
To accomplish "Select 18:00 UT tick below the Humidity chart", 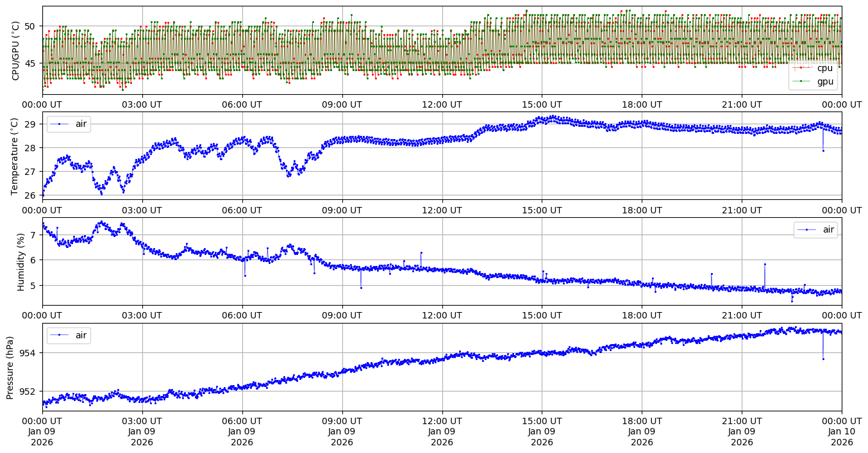I will coord(642,315).
